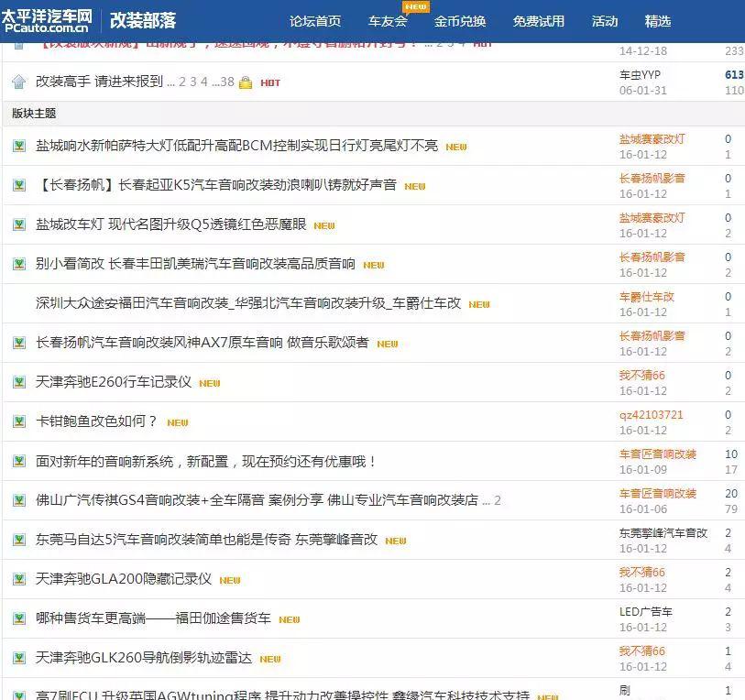Open thread 佛山广汽传祺GS4音响改装+全车隔音
This screenshot has width=745, height=700.
[257, 500]
